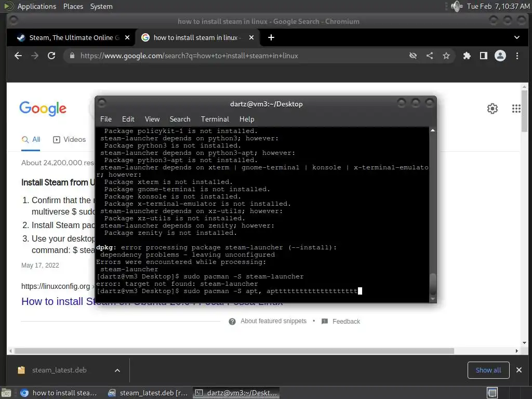Open the terminal File menu
The image size is (532, 399).
tap(106, 119)
